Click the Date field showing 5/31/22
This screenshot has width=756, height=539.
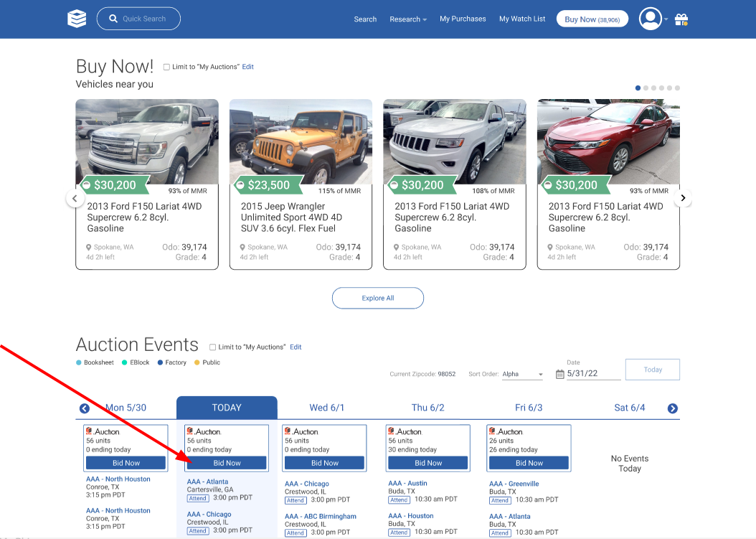[x=593, y=373]
